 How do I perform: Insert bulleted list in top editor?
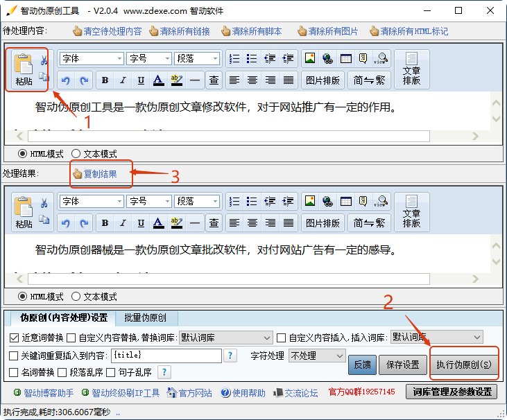252,59
